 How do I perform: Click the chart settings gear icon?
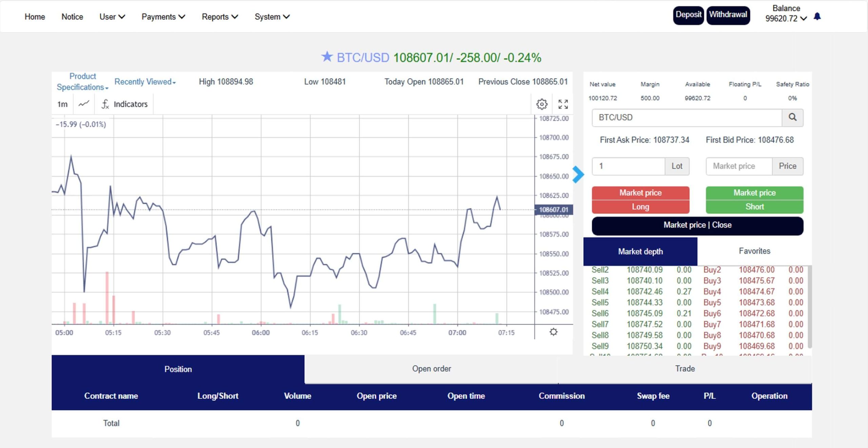click(x=541, y=104)
